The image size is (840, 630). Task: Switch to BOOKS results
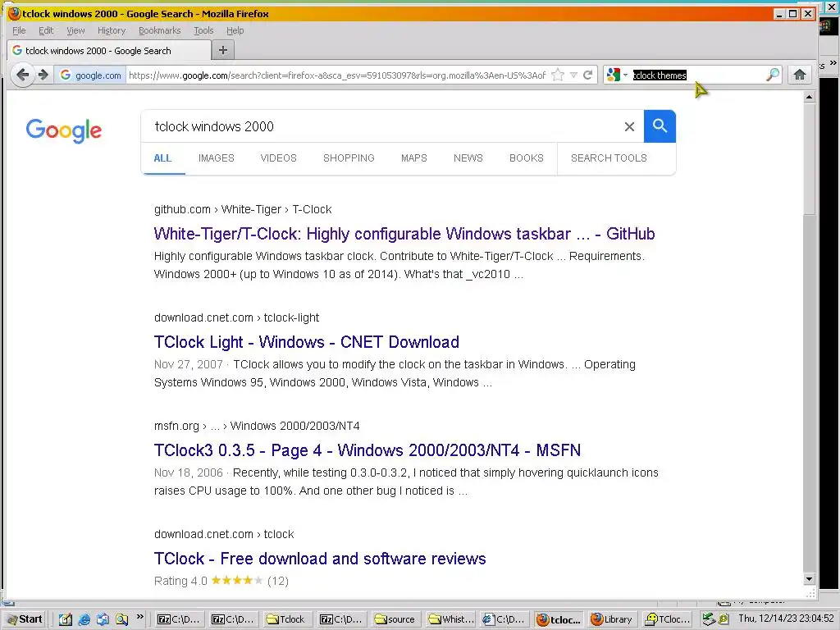tap(527, 158)
